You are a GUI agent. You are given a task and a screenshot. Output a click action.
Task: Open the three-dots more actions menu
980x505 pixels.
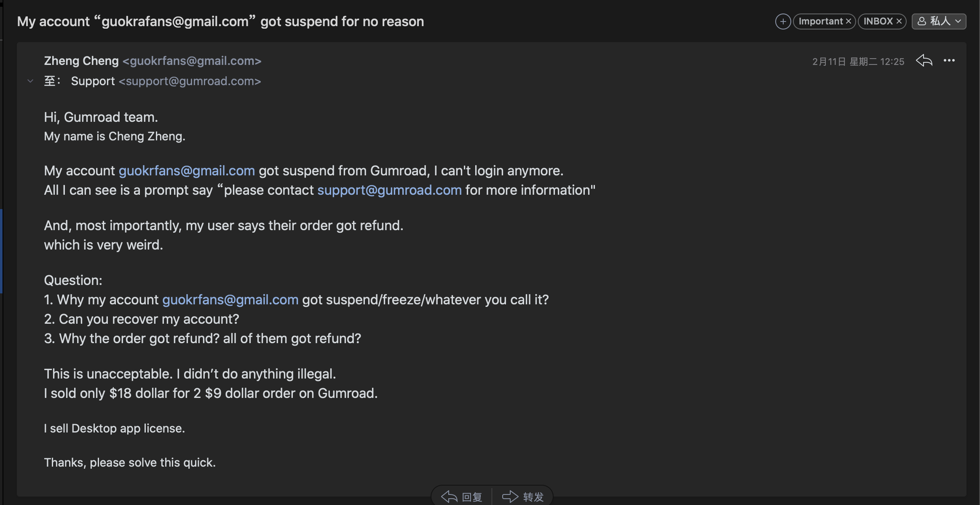949,61
